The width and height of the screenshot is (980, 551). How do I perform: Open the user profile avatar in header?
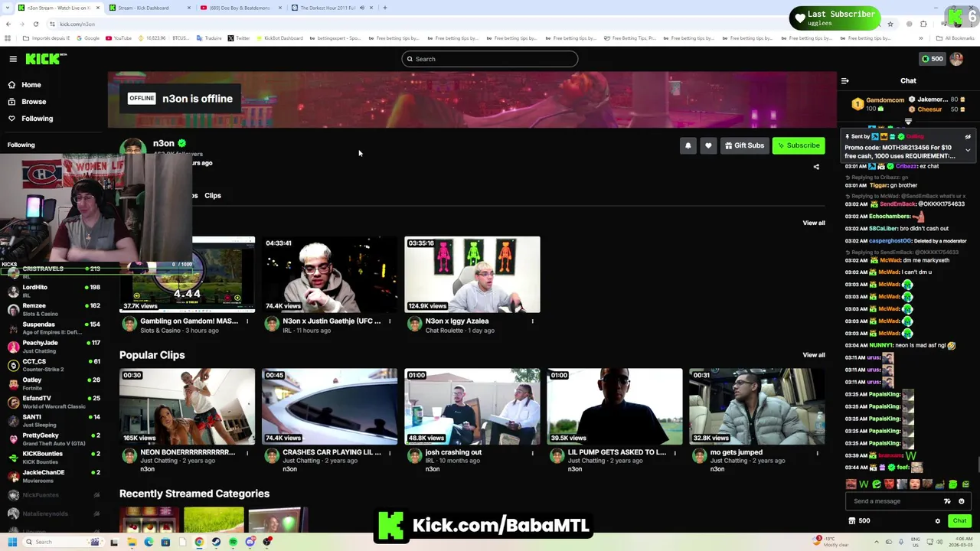956,59
